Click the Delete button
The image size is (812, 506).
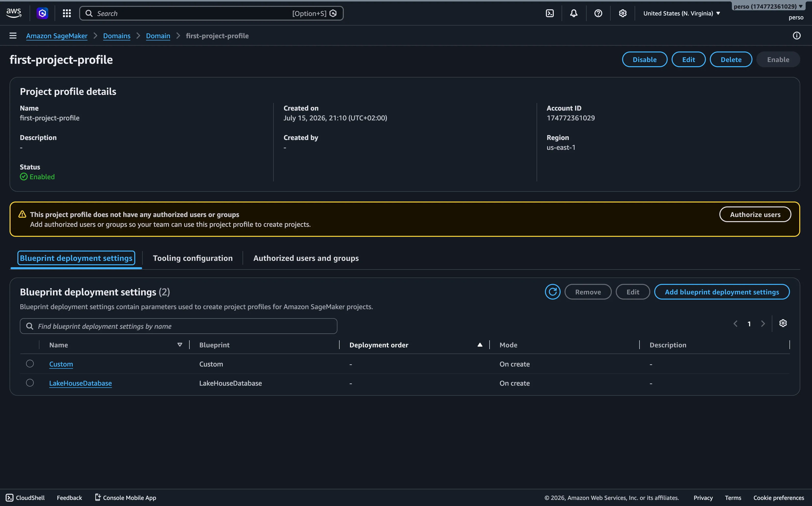tap(731, 60)
